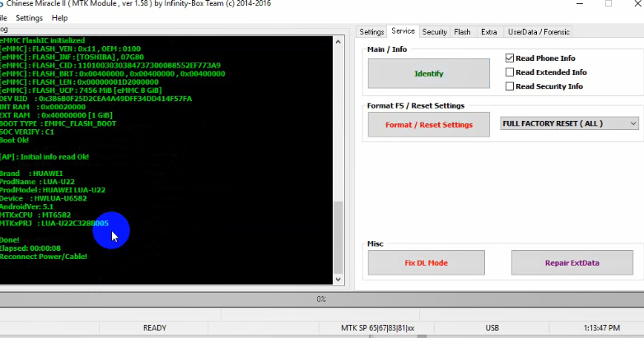Click the 1:13:47 PM status clock
This screenshot has width=644, height=338.
[x=602, y=328]
